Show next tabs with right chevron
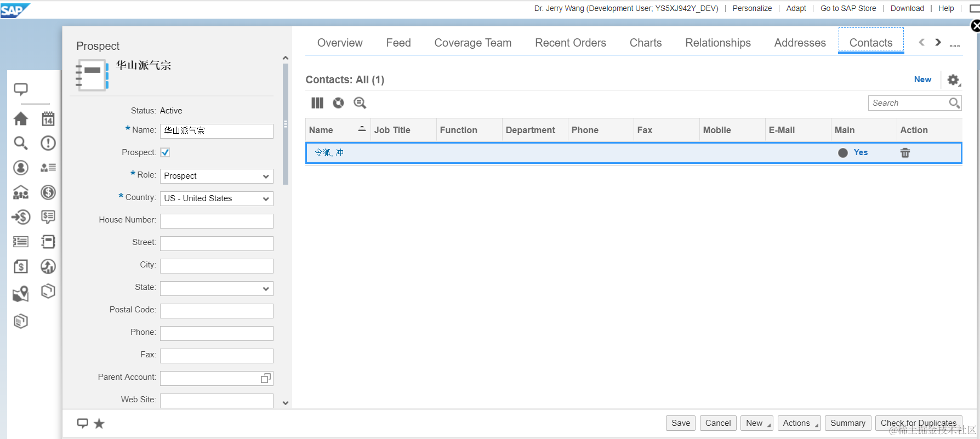The width and height of the screenshot is (980, 439). (938, 42)
